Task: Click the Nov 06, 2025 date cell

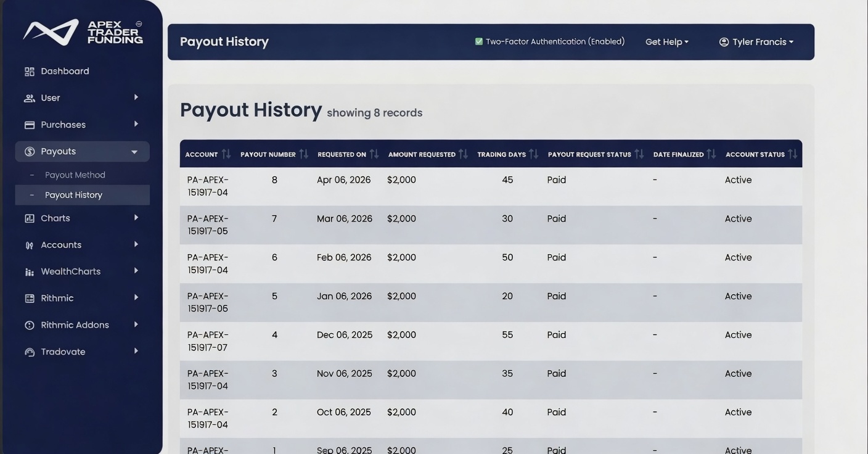Action: 345,374
